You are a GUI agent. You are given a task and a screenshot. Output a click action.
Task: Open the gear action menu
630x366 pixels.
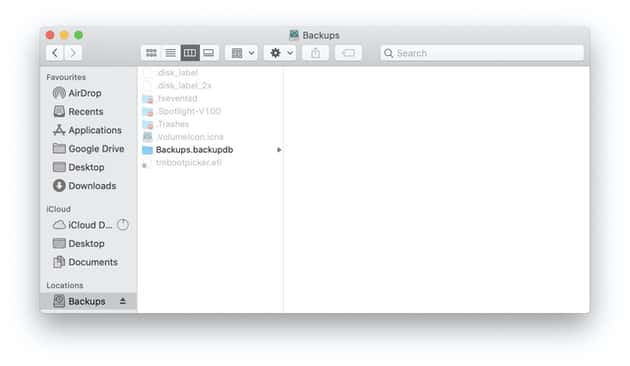(x=280, y=53)
